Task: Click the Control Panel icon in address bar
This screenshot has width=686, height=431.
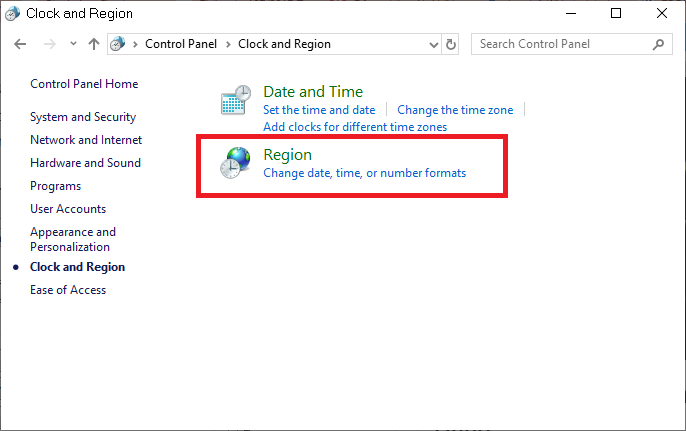Action: [118, 44]
